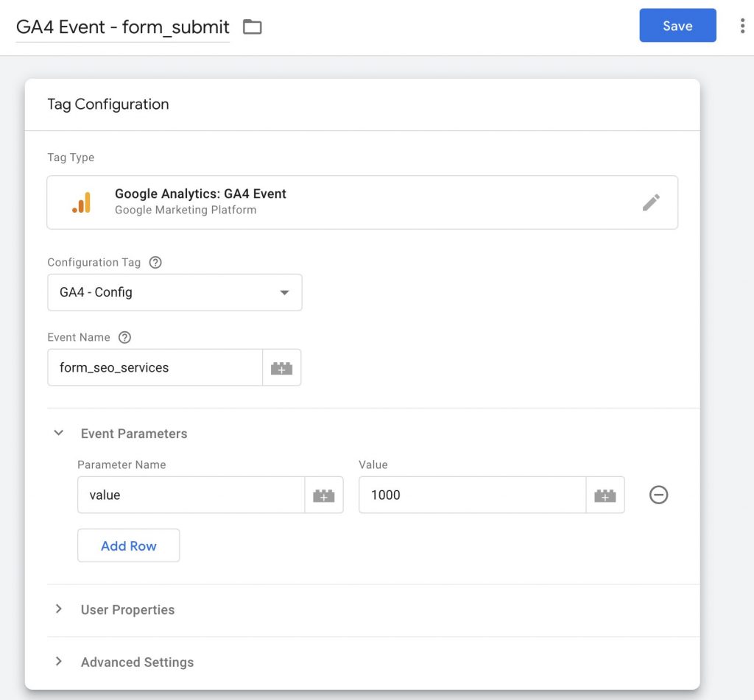Click the Google Analytics GA4 Event logo

click(x=82, y=202)
